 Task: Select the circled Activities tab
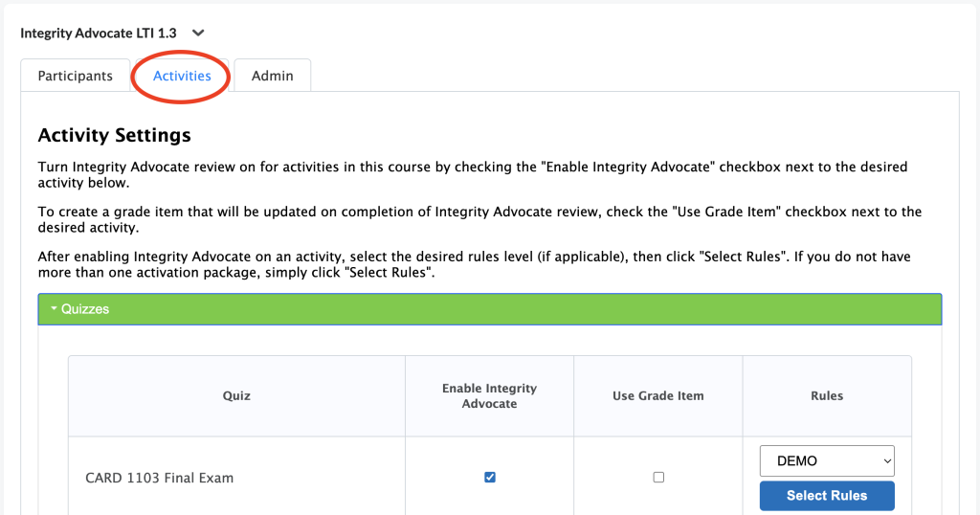(182, 76)
